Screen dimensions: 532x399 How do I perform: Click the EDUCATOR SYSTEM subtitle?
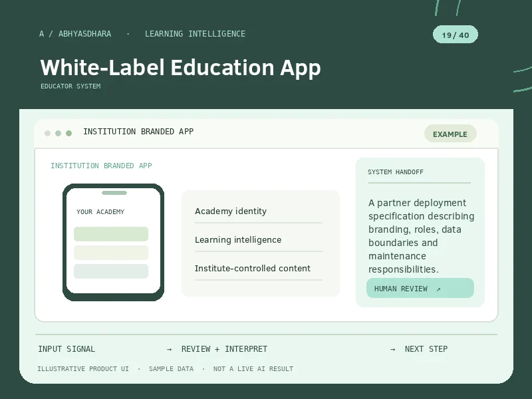[x=70, y=86]
